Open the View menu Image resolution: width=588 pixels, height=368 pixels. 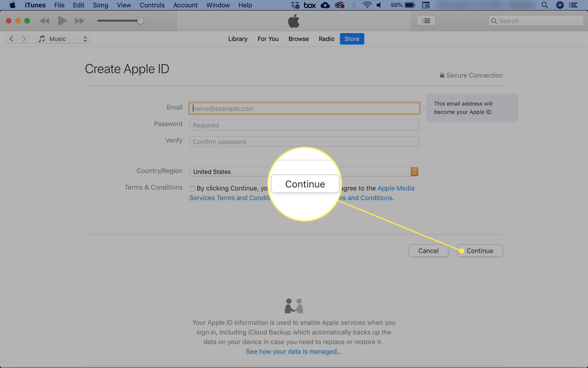point(124,5)
